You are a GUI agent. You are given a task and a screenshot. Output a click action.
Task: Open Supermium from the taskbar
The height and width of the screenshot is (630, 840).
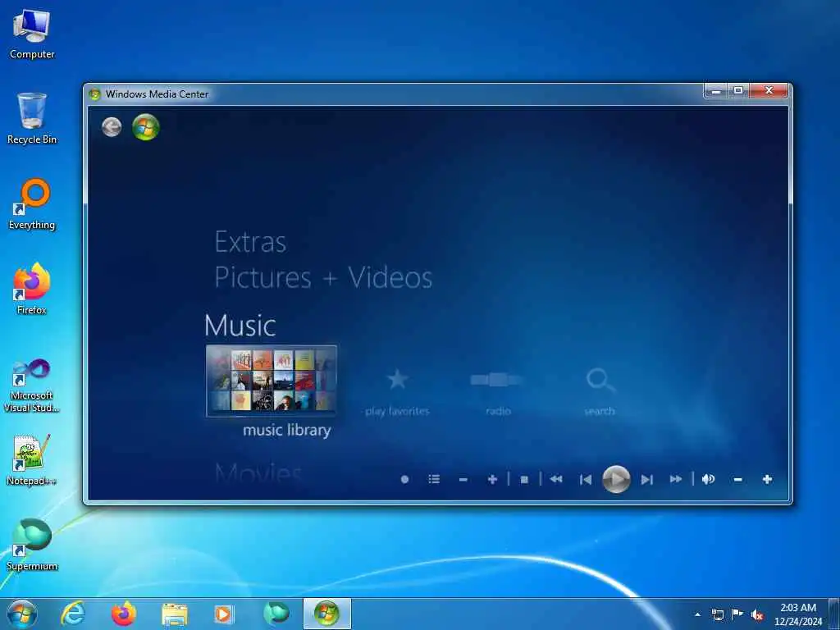click(276, 614)
